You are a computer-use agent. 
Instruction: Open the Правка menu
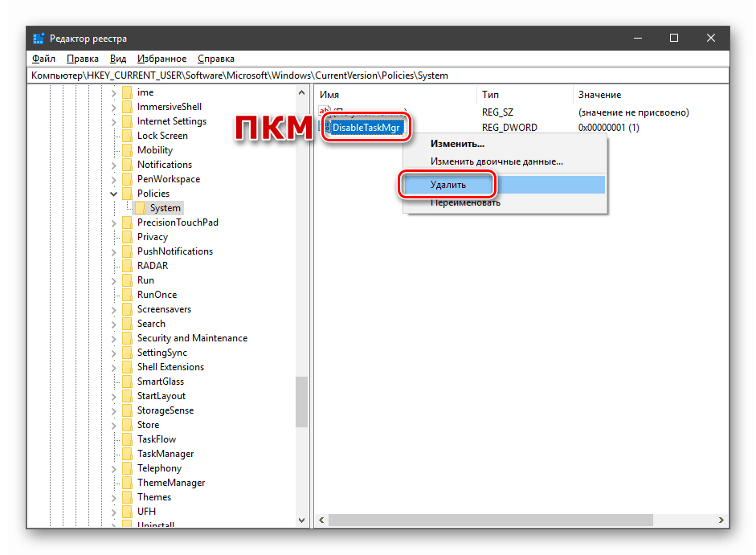tap(83, 59)
